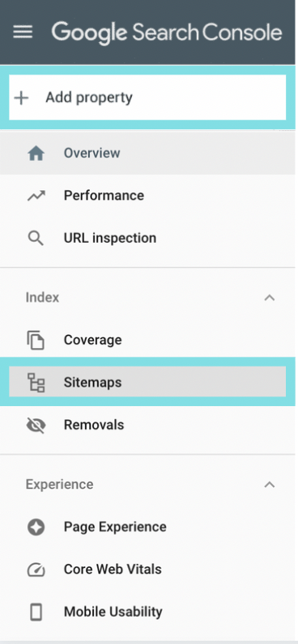Image resolution: width=298 pixels, height=644 pixels.
Task: Click the Mobile Usability phone icon
Action: 36,612
